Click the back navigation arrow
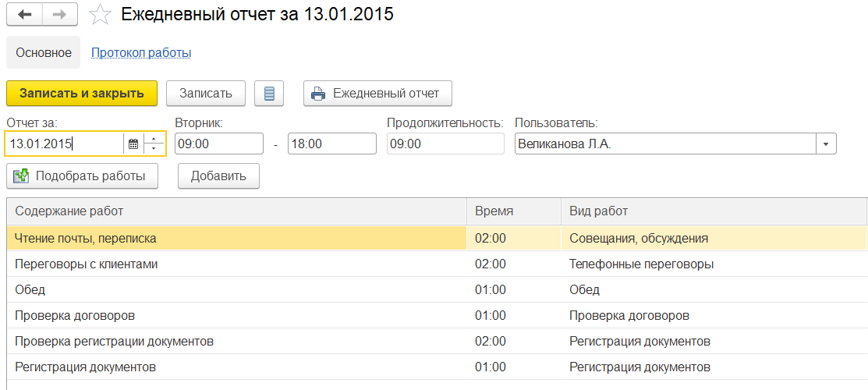The height and width of the screenshot is (390, 868). [24, 14]
